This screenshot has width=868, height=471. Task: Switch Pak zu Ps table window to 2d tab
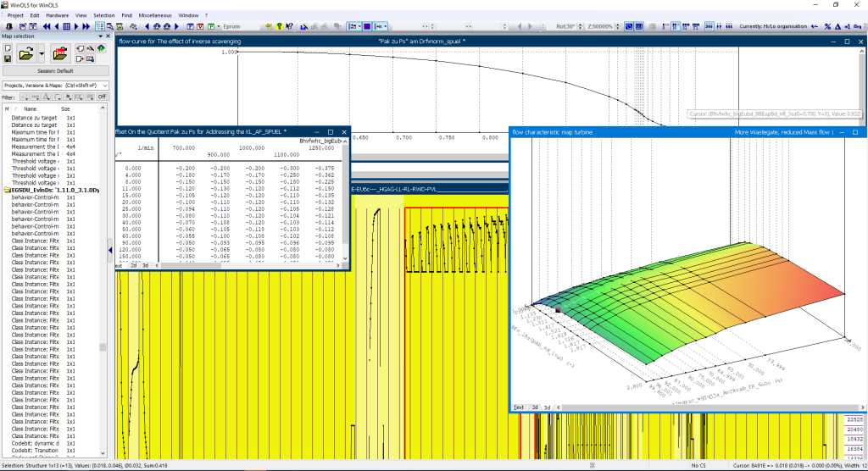pos(134,266)
